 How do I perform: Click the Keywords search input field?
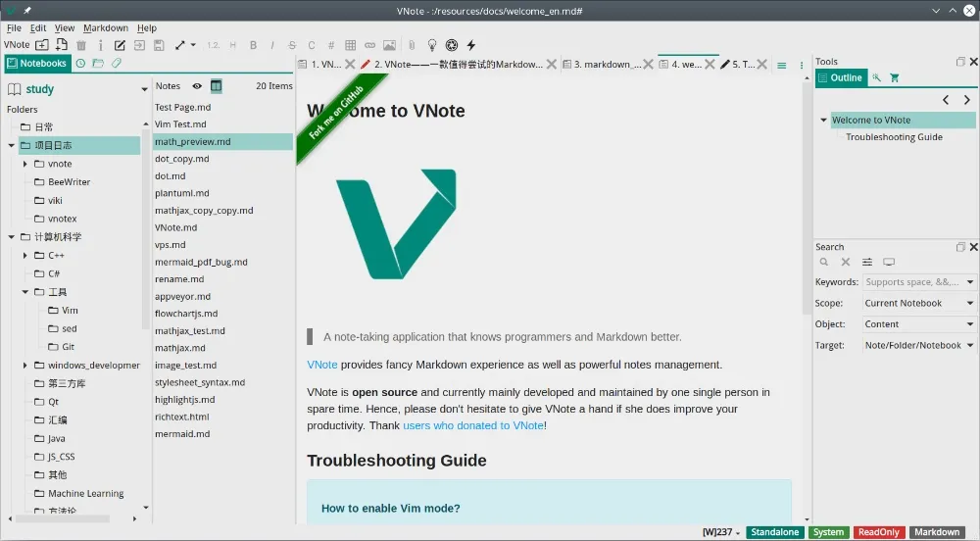911,282
